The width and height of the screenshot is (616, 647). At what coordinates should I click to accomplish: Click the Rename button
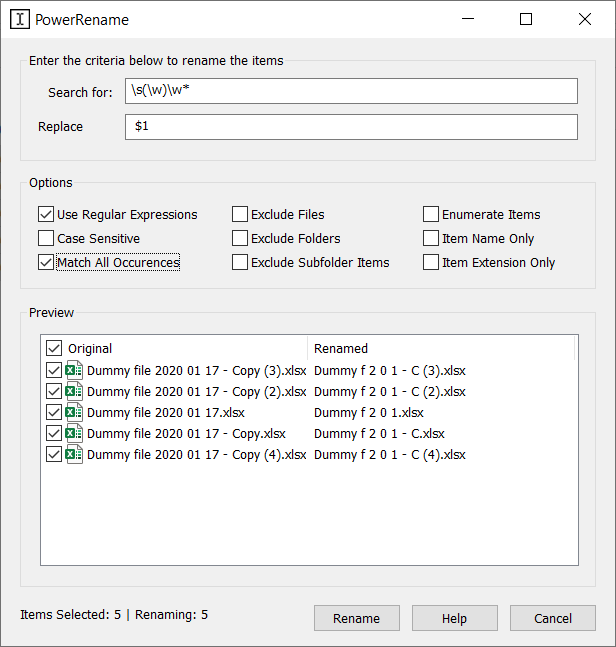coord(356,618)
